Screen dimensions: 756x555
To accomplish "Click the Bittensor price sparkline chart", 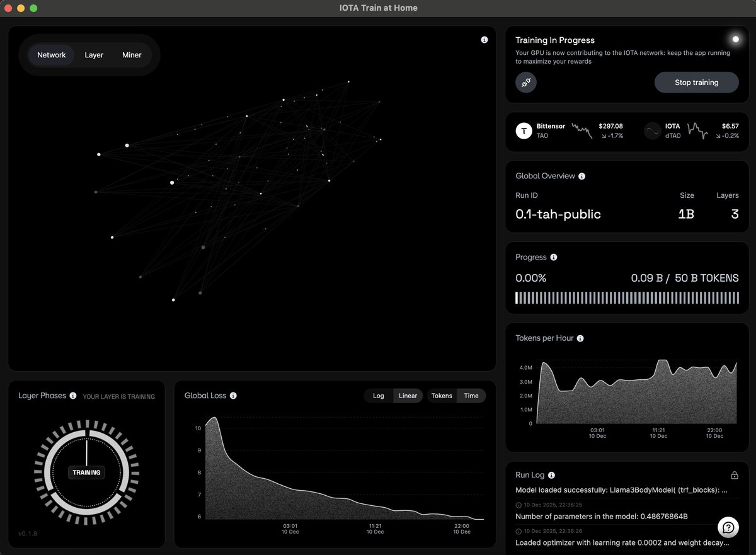I will 581,131.
